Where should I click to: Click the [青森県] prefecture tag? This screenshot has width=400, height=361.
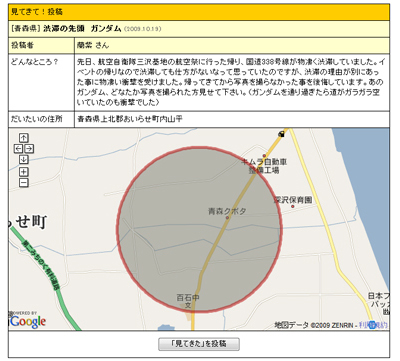pos(26,29)
